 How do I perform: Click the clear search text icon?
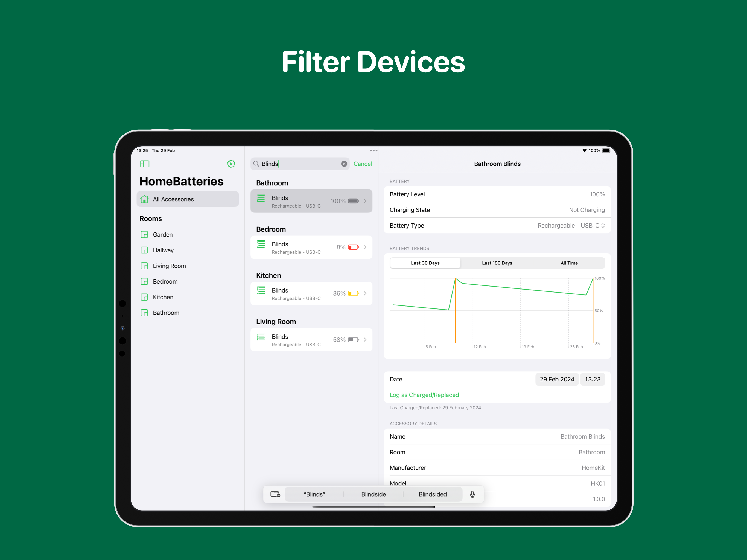tap(343, 164)
